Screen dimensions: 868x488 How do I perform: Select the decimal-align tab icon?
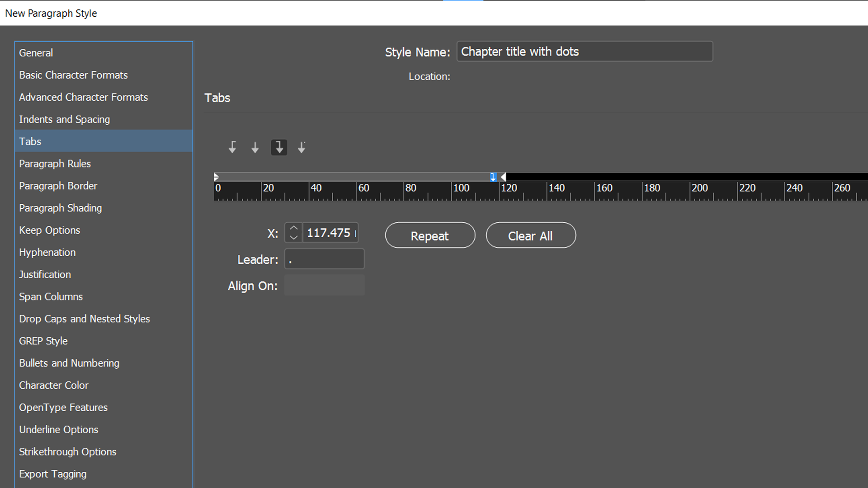pos(302,148)
